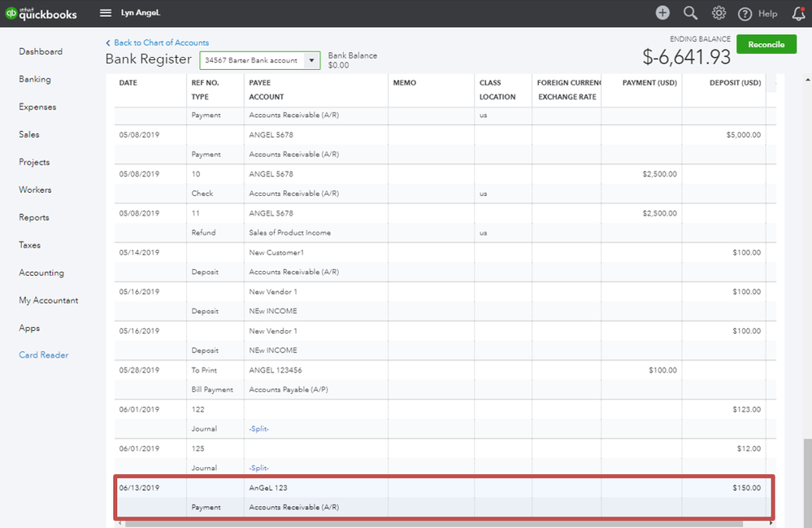Select the Refund ref no. 11 row

(445, 223)
